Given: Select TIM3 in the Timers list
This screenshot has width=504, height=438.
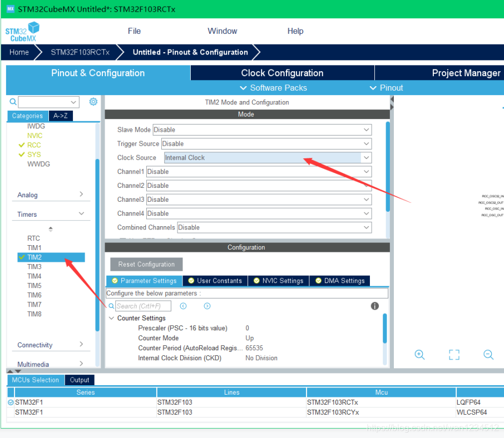Looking at the screenshot, I should click(34, 267).
